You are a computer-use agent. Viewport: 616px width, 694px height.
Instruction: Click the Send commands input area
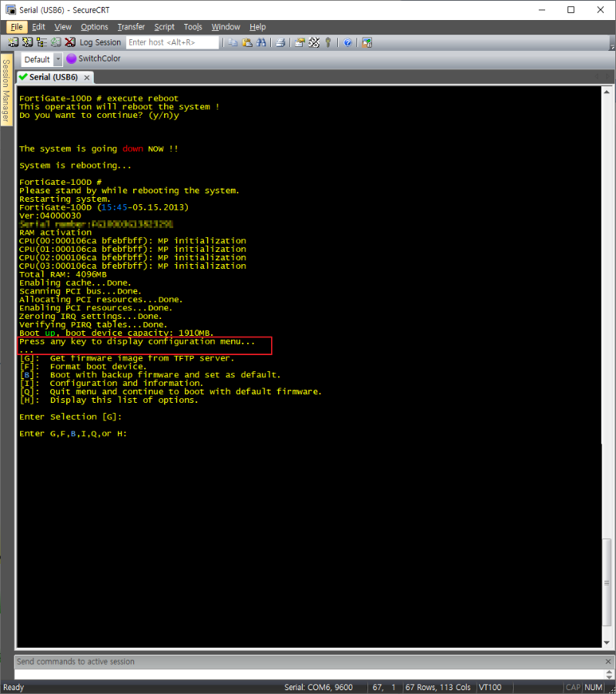point(310,674)
